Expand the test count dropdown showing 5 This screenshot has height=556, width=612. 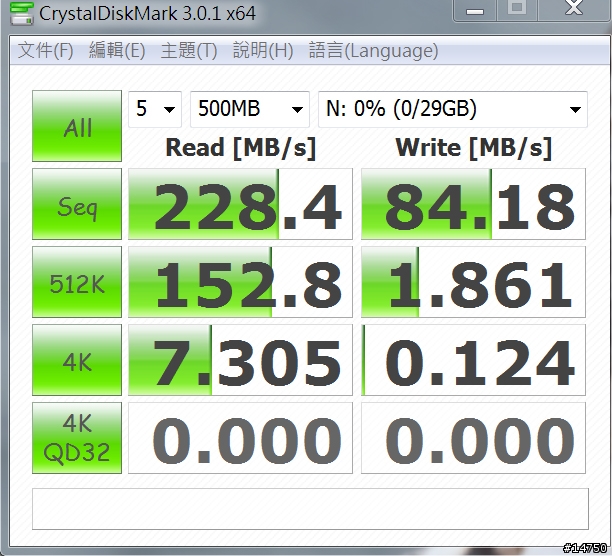pos(155,109)
